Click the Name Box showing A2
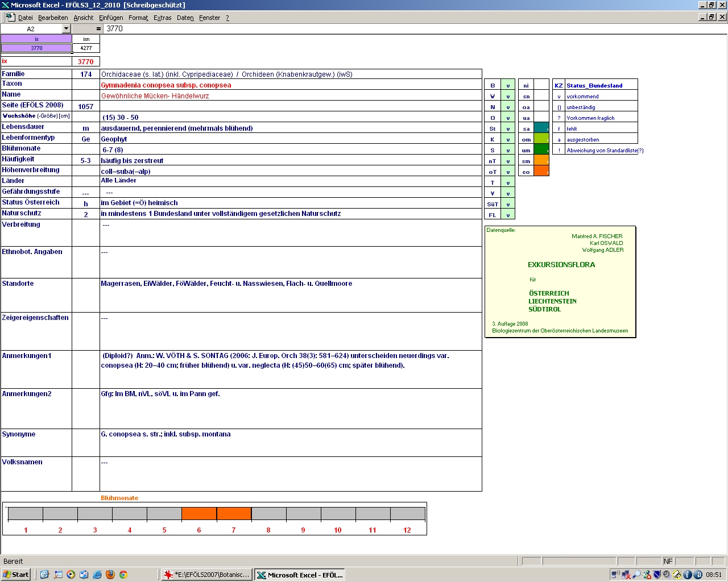The width and height of the screenshot is (728, 582). click(x=31, y=28)
